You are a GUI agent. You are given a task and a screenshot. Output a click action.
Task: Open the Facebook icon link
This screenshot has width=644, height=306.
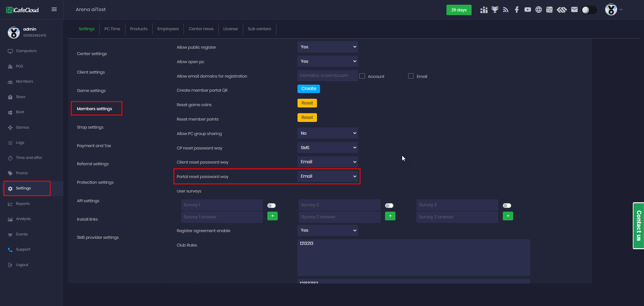click(x=517, y=10)
